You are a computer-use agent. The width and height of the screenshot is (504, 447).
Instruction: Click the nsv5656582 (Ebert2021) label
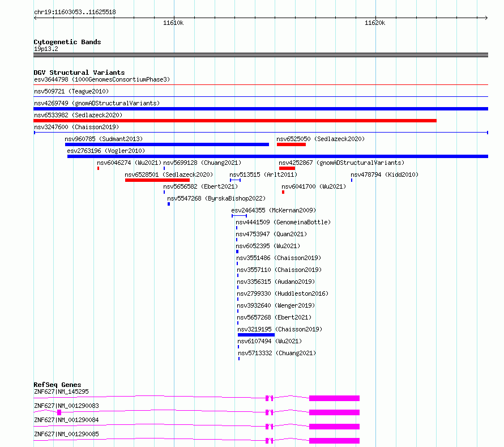tap(200, 186)
